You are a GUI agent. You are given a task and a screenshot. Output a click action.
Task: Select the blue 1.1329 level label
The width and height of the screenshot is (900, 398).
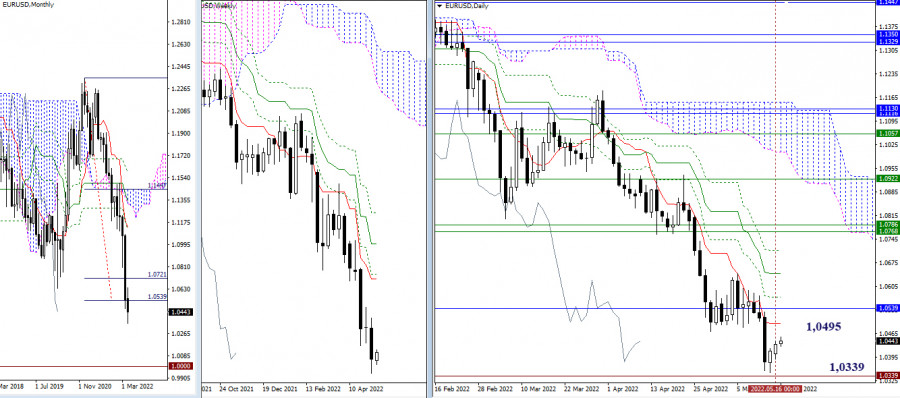click(887, 42)
